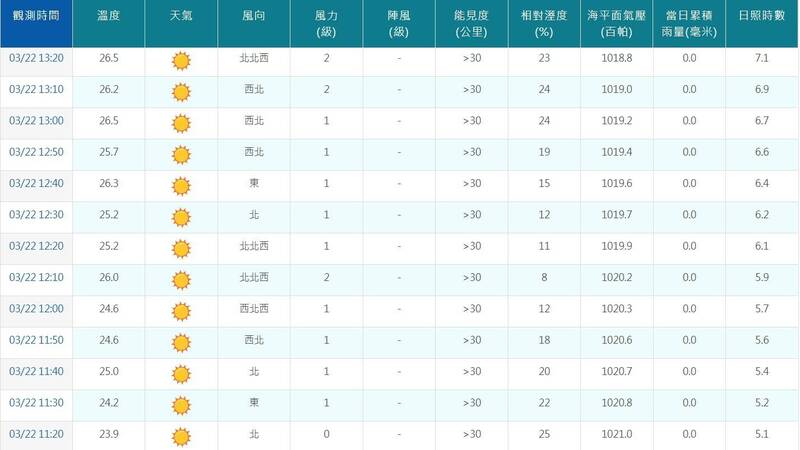
Task: Click the 風向 column header
Action: (254, 23)
